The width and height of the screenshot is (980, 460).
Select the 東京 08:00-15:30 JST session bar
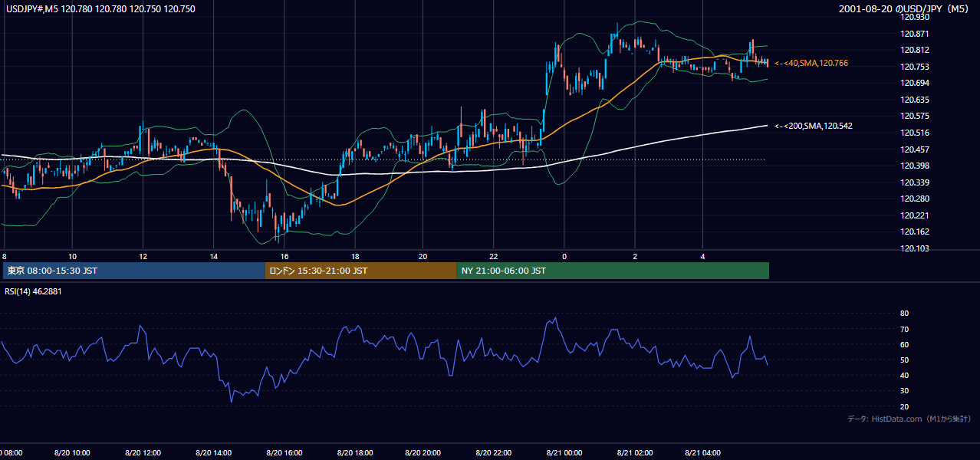point(133,271)
